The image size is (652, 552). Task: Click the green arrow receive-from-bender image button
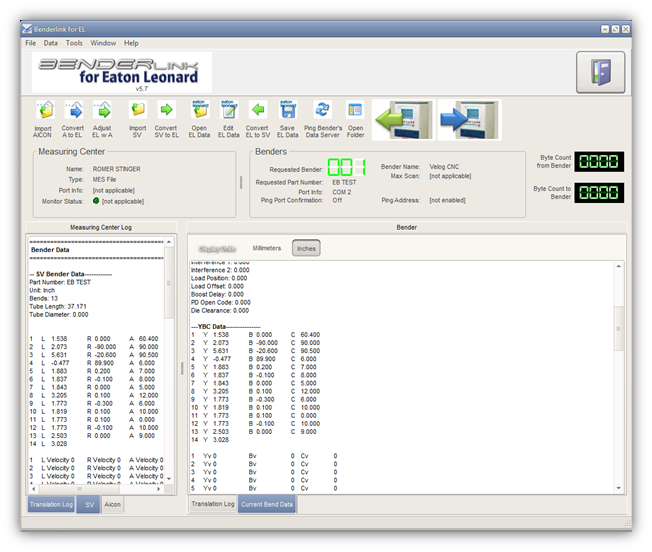point(402,119)
